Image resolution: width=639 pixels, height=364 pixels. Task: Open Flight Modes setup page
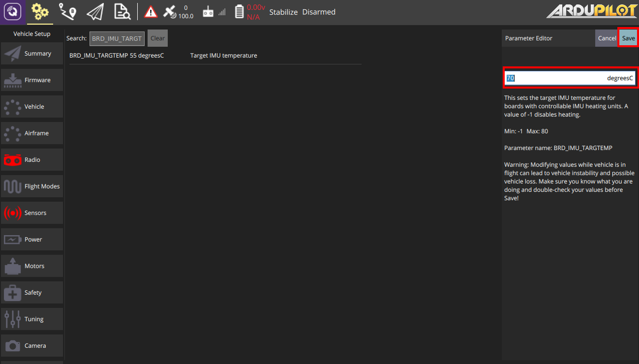pos(32,186)
